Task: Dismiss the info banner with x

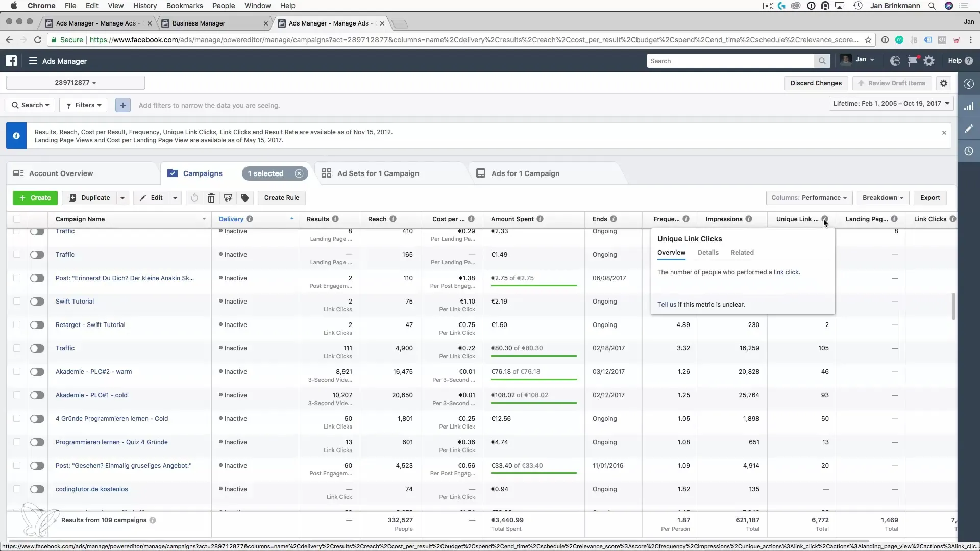Action: (x=944, y=133)
